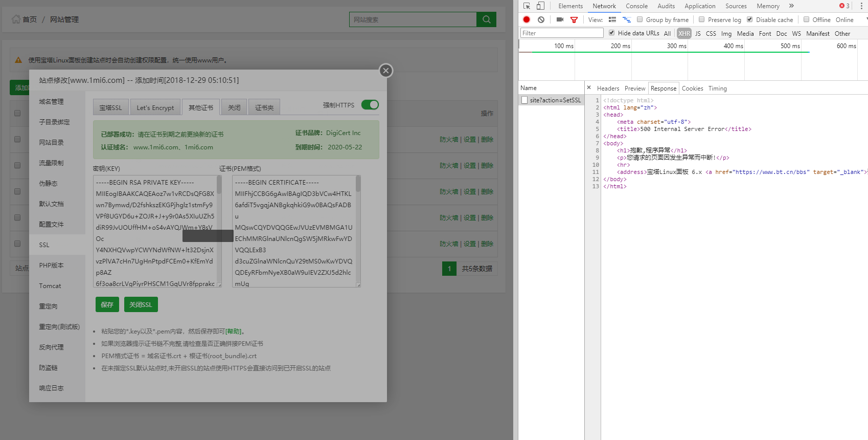Check the Offline checkbox

[x=806, y=19]
